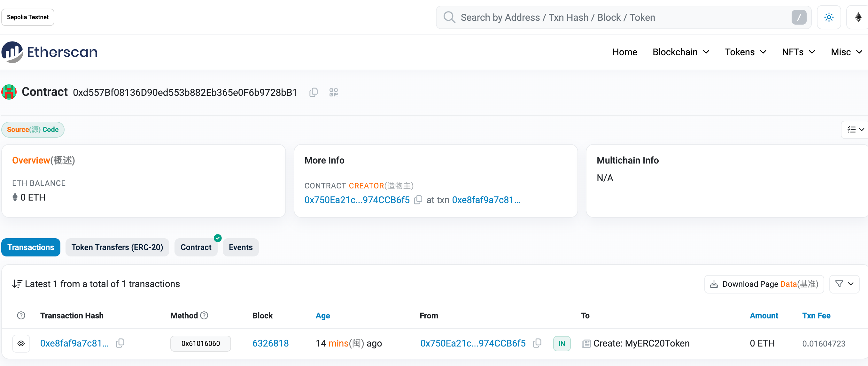Click the 0x61016060 method badge
Viewport: 868px width, 366px height.
200,343
